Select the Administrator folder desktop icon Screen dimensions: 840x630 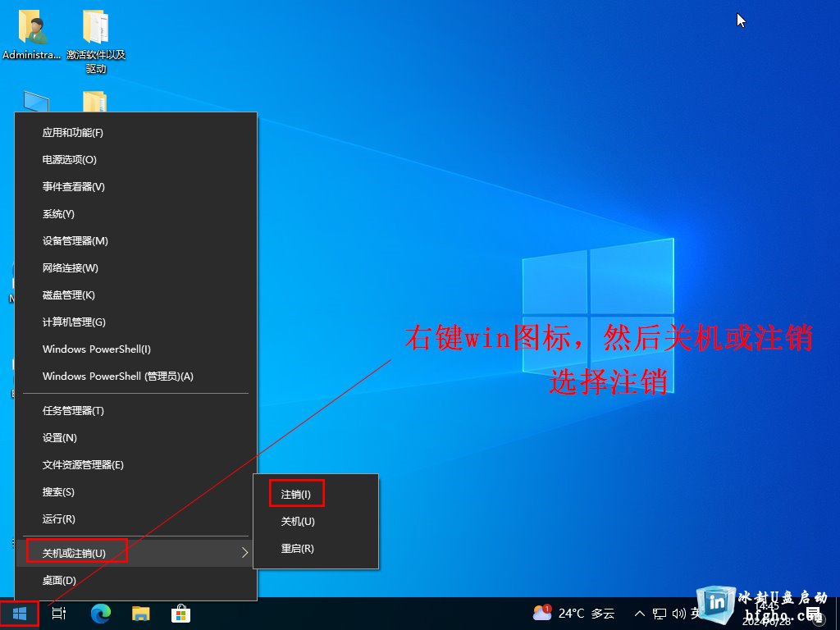(x=32, y=34)
